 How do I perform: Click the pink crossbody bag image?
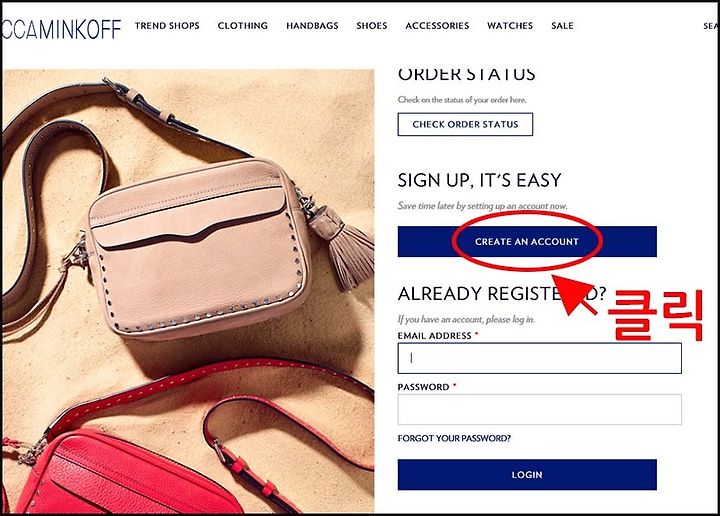point(197,248)
